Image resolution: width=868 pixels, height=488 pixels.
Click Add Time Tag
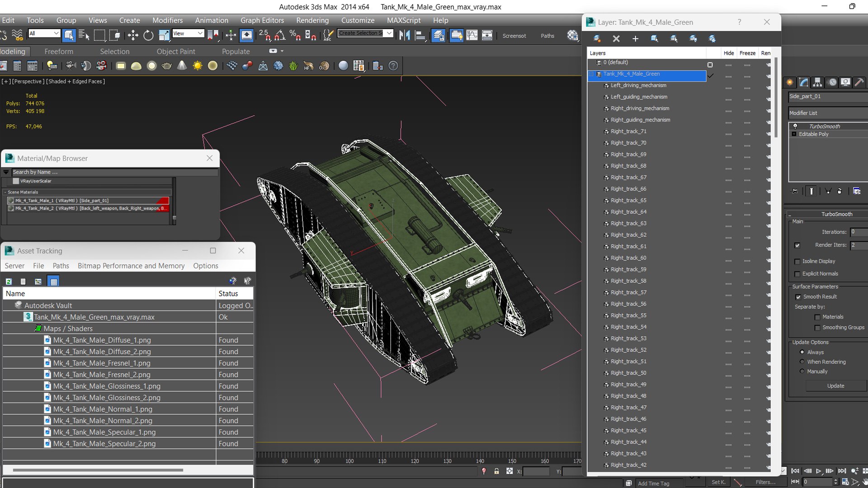(653, 483)
